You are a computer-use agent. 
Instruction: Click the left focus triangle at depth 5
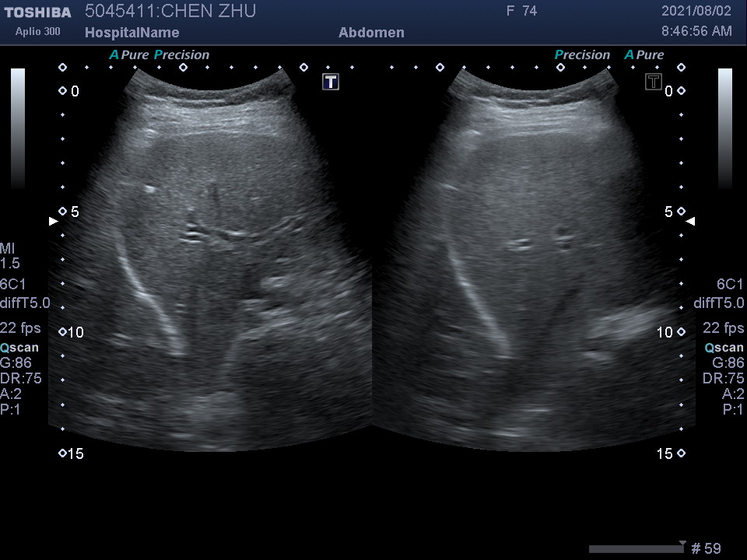pyautogui.click(x=54, y=222)
